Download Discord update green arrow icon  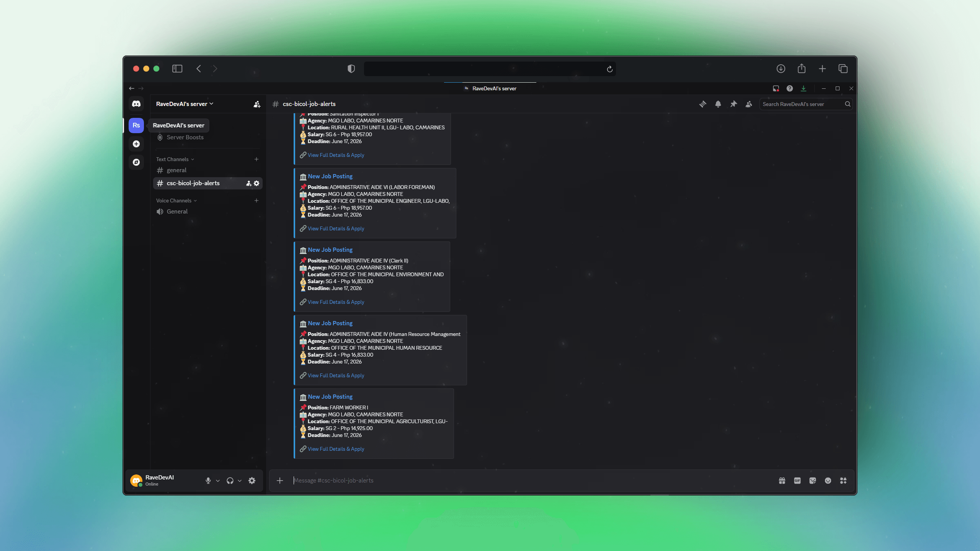(804, 88)
